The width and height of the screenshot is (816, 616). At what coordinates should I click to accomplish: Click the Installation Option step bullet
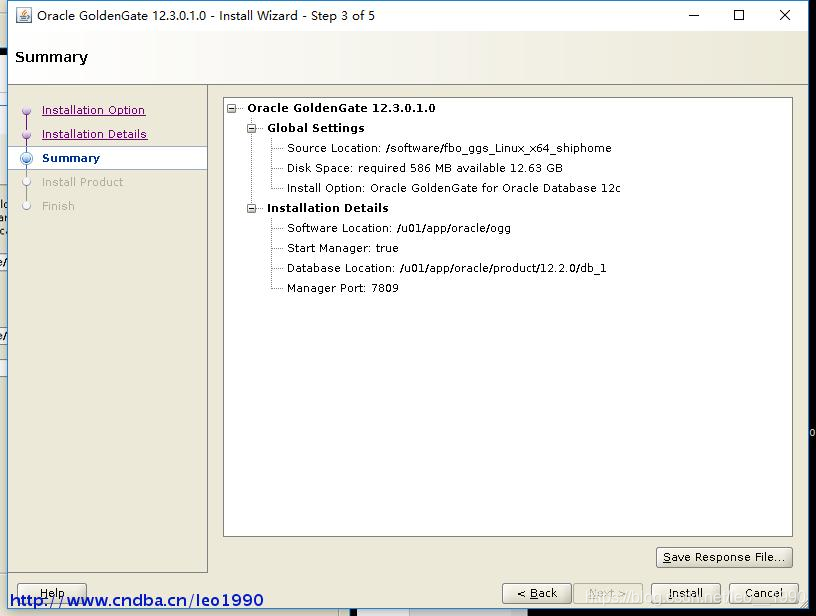tap(27, 110)
